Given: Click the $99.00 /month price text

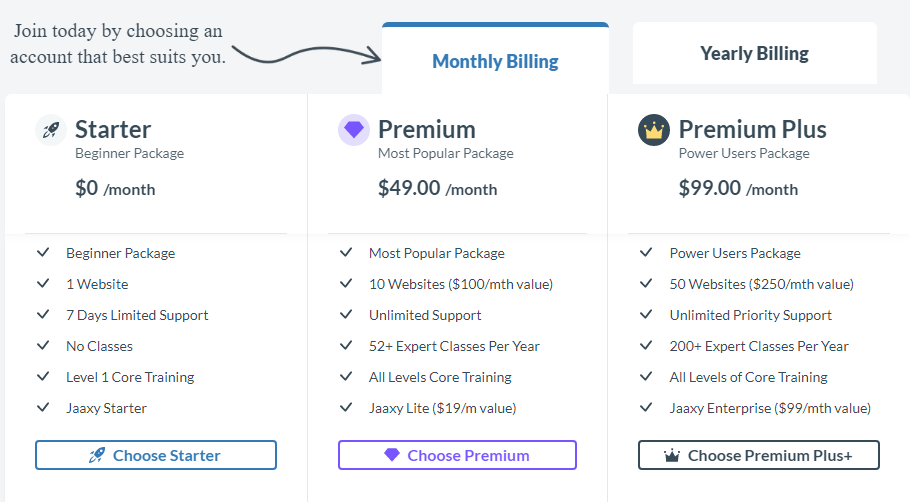Looking at the screenshot, I should click(738, 188).
